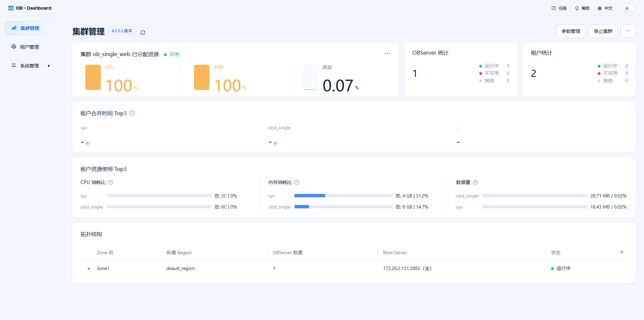The height and width of the screenshot is (320, 644).
Task: Click the sys CPU 消耗比 progress bar
Action: 159,196
